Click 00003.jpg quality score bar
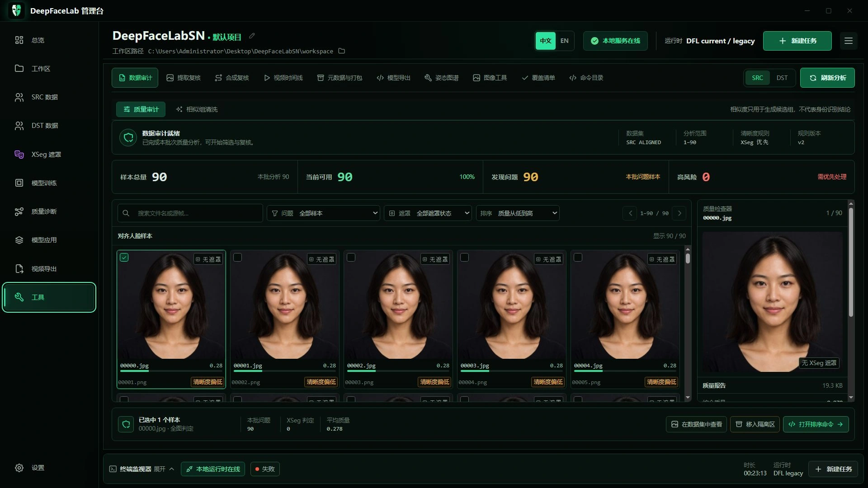The image size is (868, 488). pos(512,371)
